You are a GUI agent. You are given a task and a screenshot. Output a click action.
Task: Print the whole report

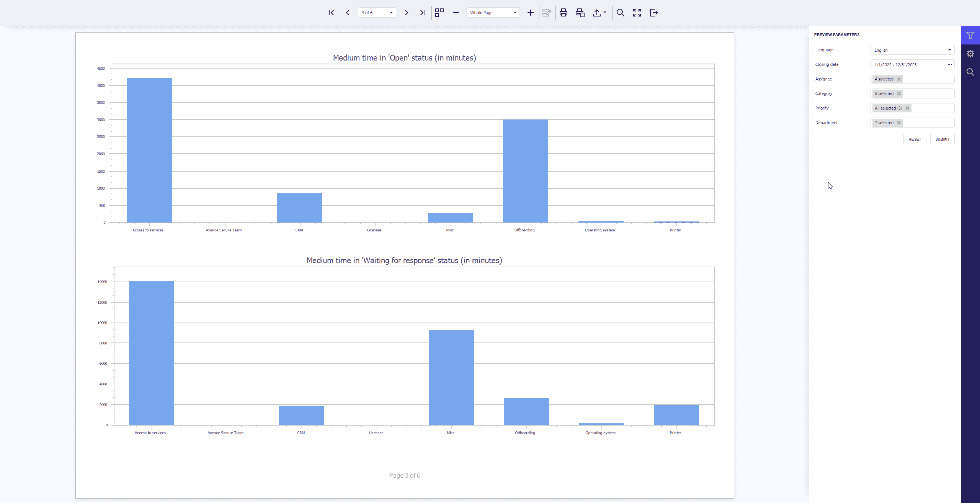click(x=563, y=13)
